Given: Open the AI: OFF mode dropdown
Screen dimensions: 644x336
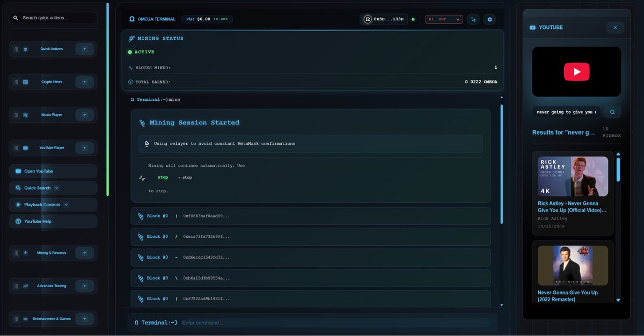Looking at the screenshot, I should click(x=444, y=19).
